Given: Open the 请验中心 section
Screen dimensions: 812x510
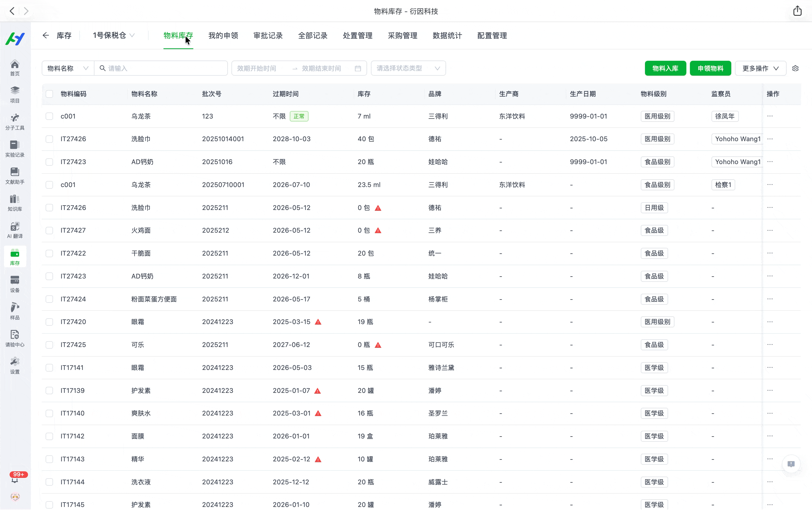Looking at the screenshot, I should [x=15, y=337].
